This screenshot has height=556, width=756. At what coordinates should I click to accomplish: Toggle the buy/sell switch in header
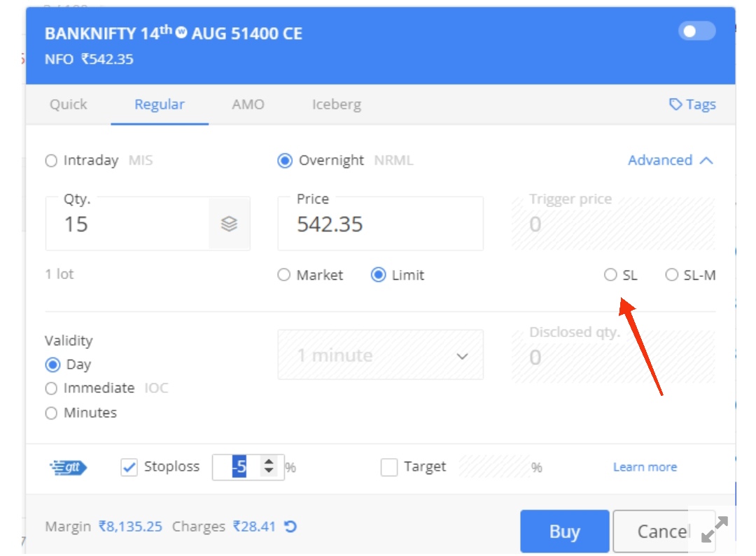[696, 31]
